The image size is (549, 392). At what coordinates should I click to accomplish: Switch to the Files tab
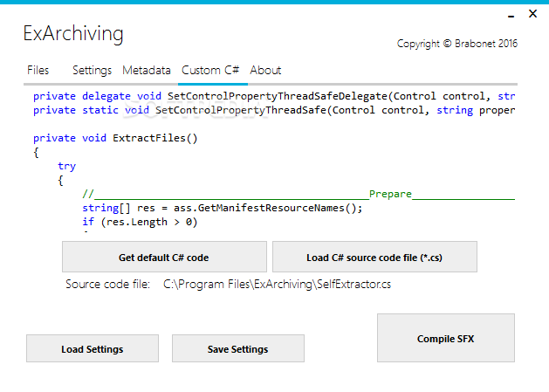pos(38,71)
